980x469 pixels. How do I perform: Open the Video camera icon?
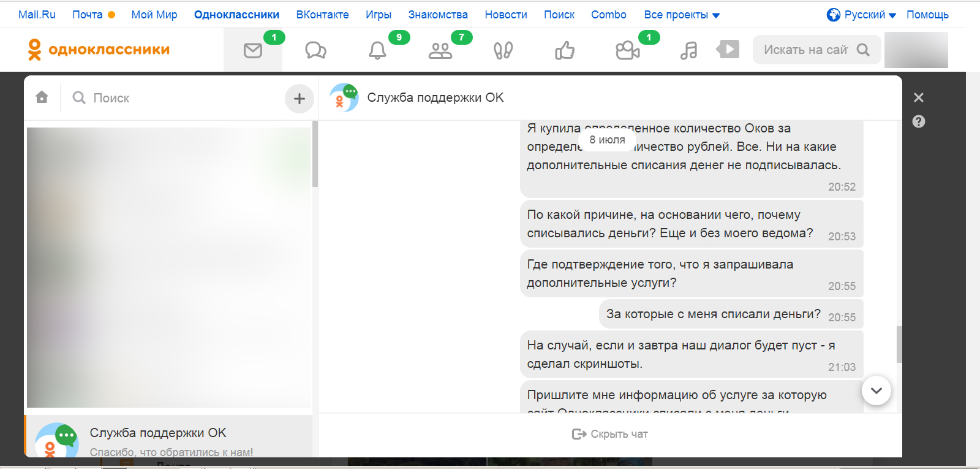(628, 50)
